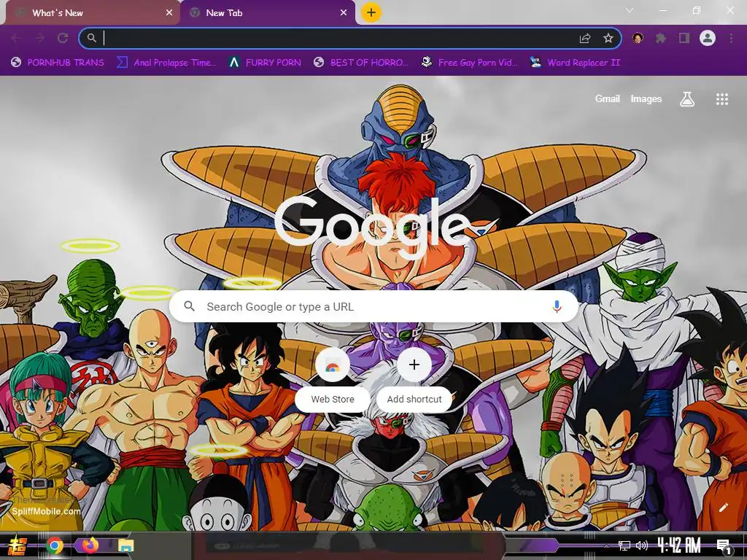Image resolution: width=747 pixels, height=560 pixels.
Task: Toggle the browser side panel
Action: click(x=684, y=38)
